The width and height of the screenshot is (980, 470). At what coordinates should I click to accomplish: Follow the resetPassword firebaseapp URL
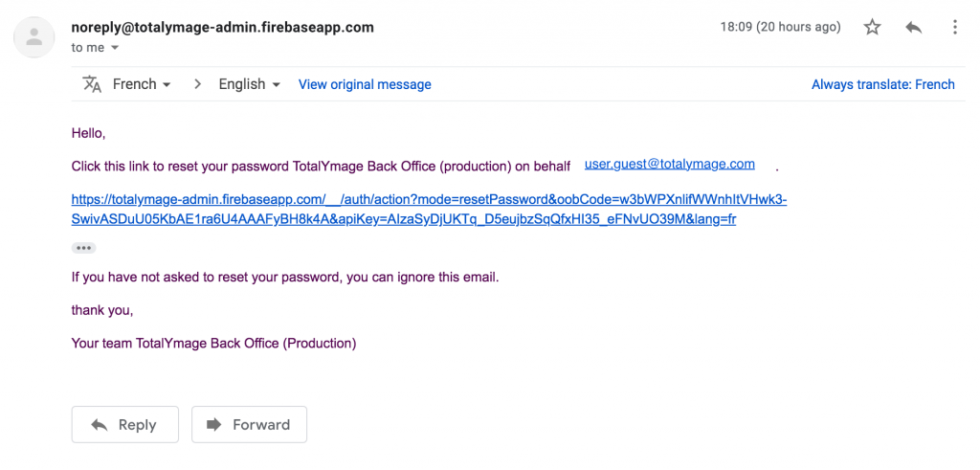(x=429, y=210)
